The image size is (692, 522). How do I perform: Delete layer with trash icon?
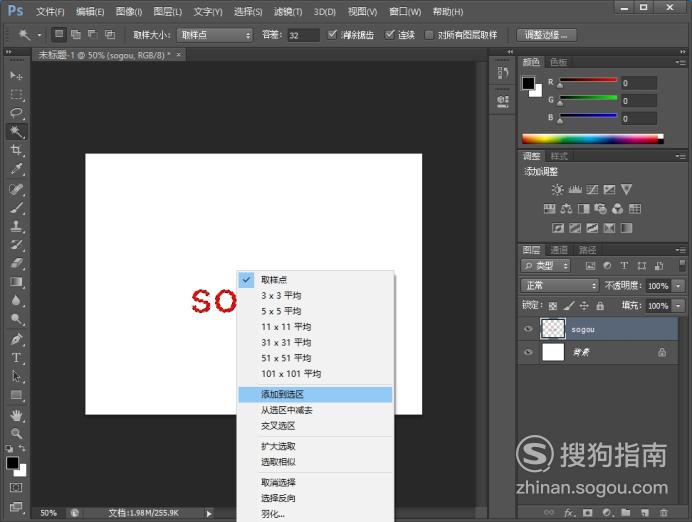pos(664,512)
